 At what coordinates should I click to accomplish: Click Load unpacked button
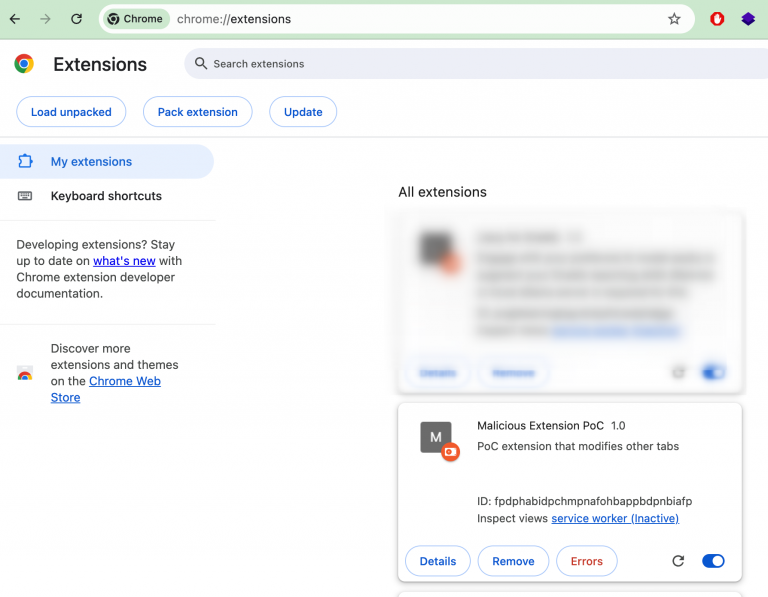click(71, 112)
